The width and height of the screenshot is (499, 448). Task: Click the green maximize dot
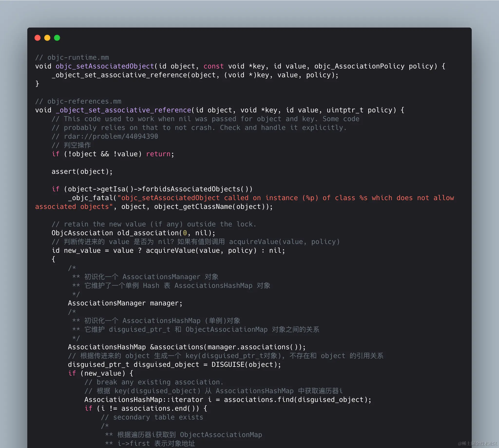[57, 38]
